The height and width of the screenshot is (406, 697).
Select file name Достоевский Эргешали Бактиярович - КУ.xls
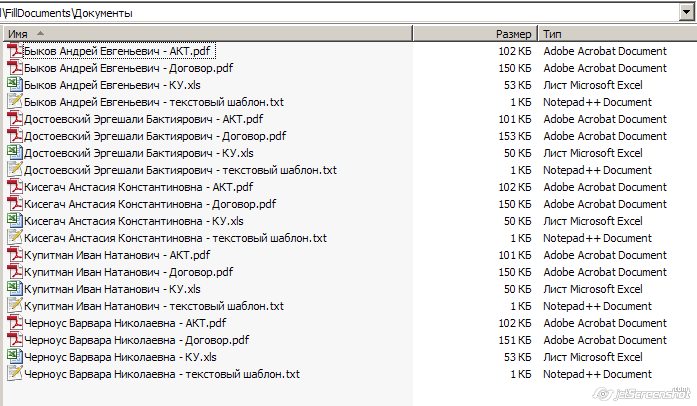pos(139,153)
